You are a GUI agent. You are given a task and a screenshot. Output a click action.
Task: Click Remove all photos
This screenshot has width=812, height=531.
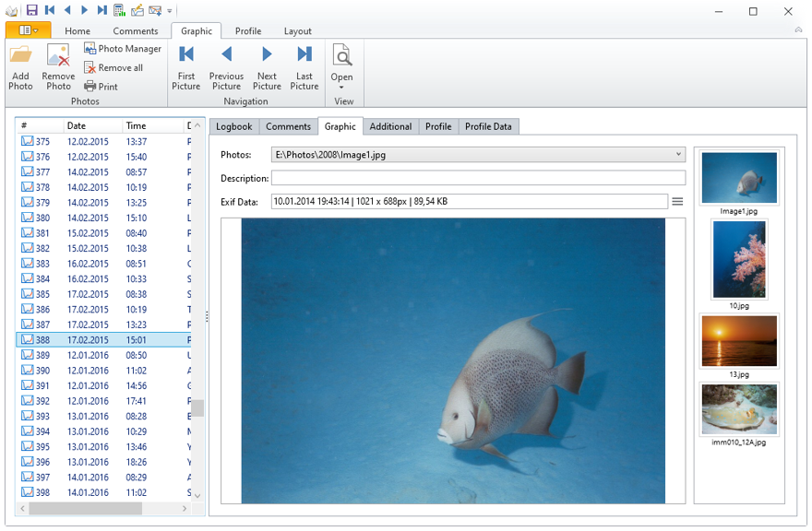[x=113, y=67]
